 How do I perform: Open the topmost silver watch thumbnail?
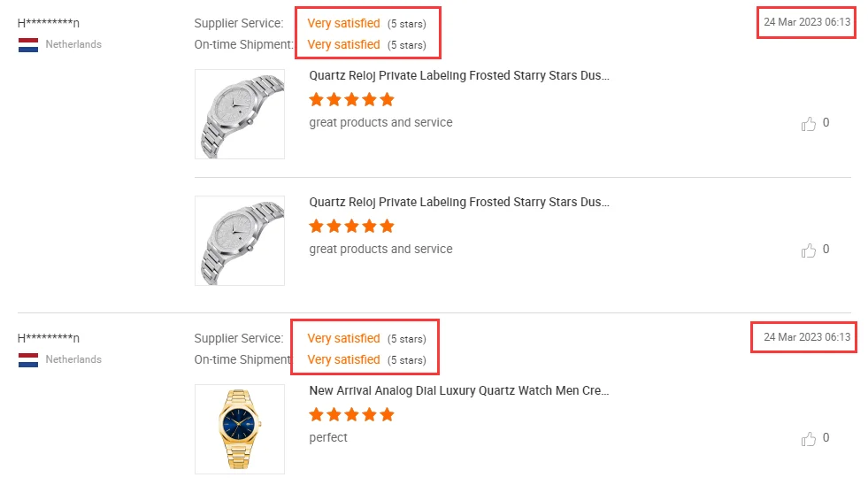click(240, 114)
